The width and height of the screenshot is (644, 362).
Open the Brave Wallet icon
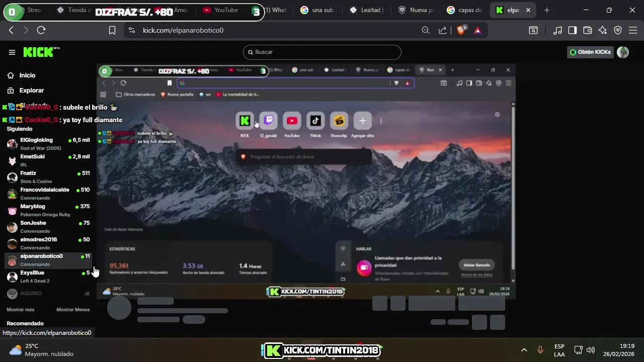587,30
